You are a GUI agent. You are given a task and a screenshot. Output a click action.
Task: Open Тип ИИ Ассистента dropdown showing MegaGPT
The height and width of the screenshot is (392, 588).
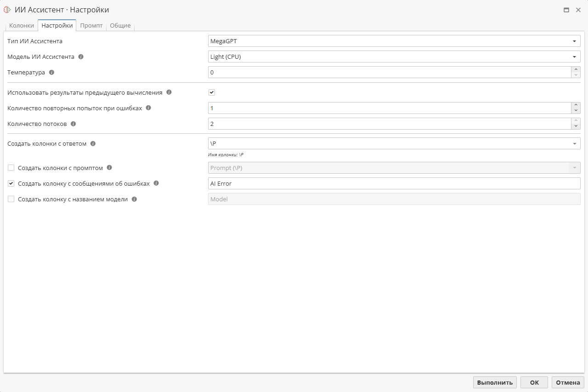(x=394, y=41)
